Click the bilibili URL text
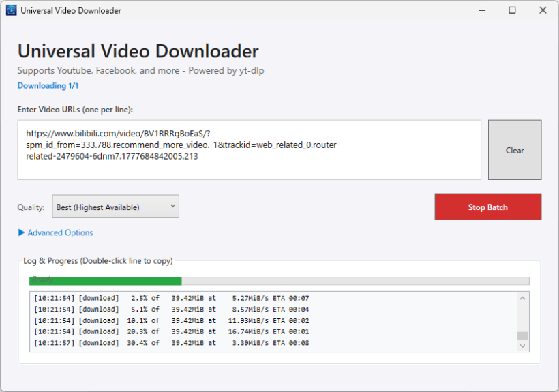 pyautogui.click(x=183, y=145)
